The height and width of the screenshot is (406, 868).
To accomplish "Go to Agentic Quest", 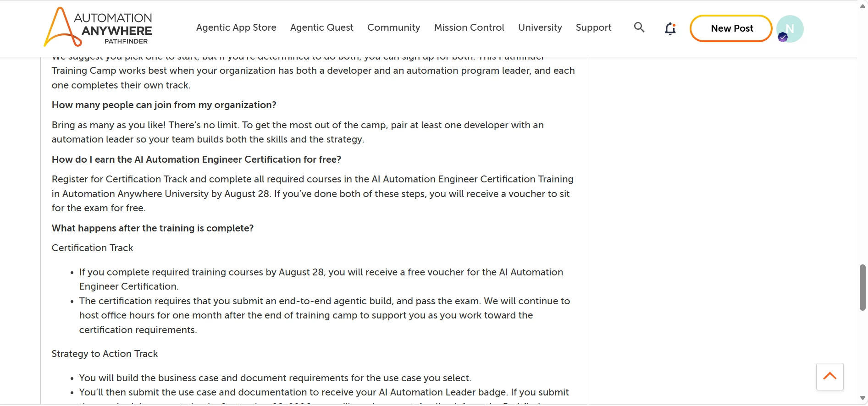I will coord(322,27).
